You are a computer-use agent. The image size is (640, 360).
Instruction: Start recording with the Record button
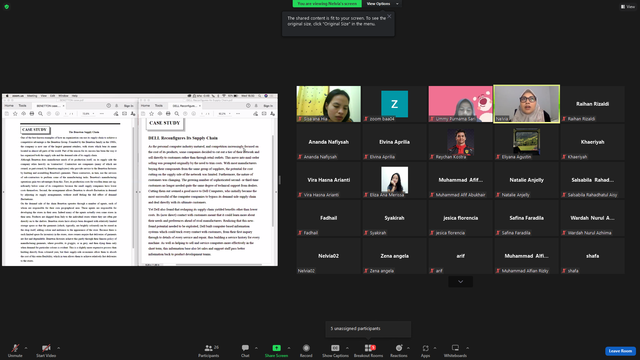click(306, 350)
